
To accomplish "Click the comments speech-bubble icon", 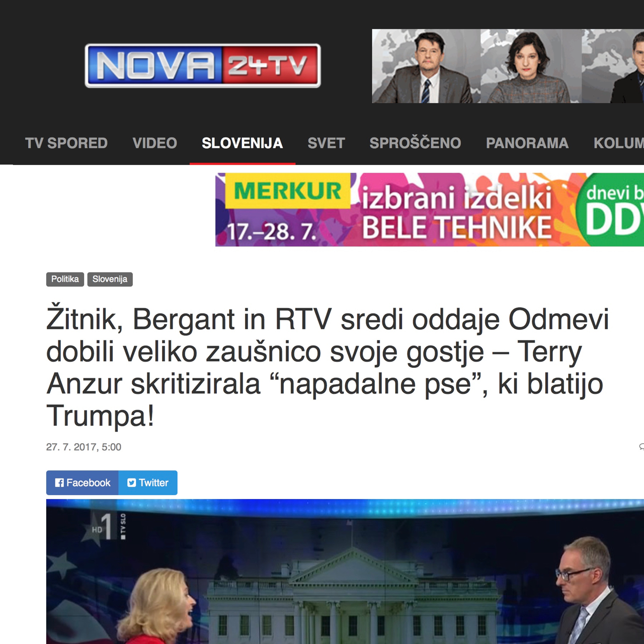I will (x=641, y=447).
